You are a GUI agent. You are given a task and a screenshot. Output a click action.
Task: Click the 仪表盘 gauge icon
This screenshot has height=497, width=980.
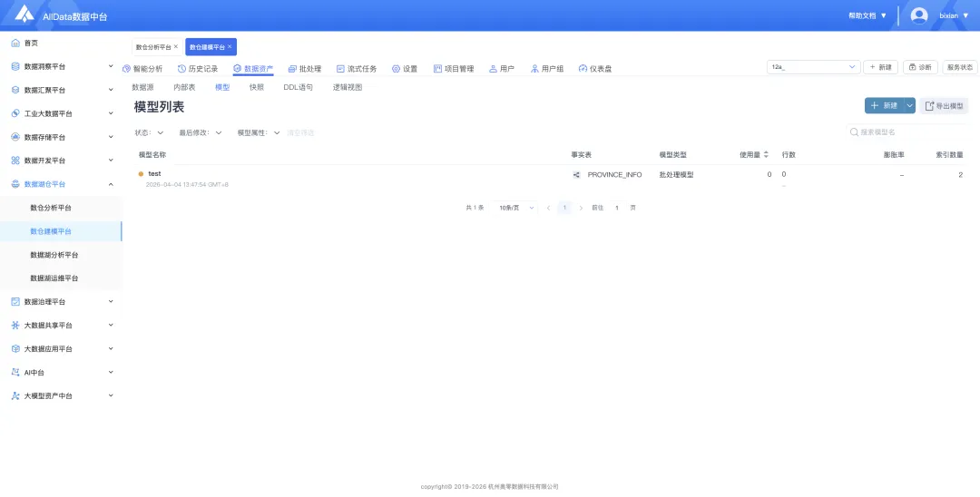pyautogui.click(x=583, y=69)
